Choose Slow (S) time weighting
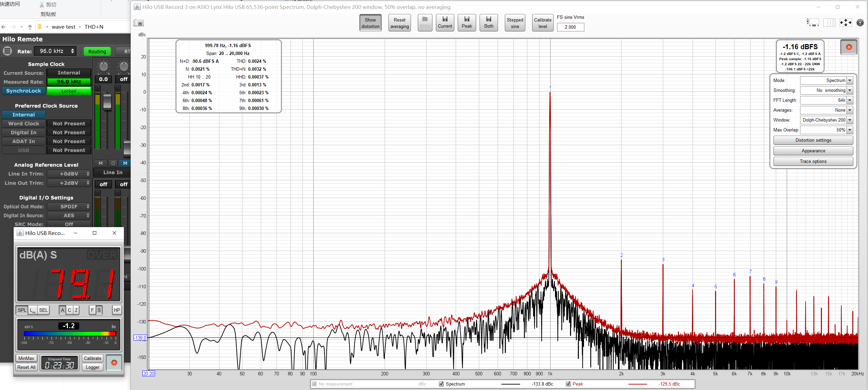Screen dimensions: 868x390 99,310
